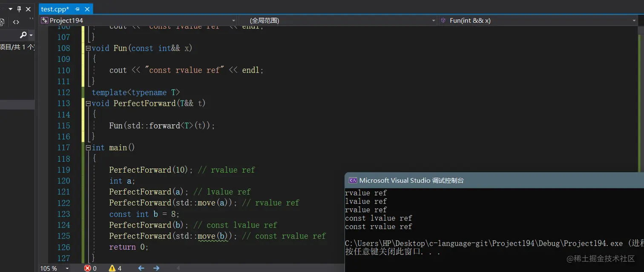Open the 105 % zoom dropdown
Screen dimensions: 644x272
pyautogui.click(x=68, y=268)
